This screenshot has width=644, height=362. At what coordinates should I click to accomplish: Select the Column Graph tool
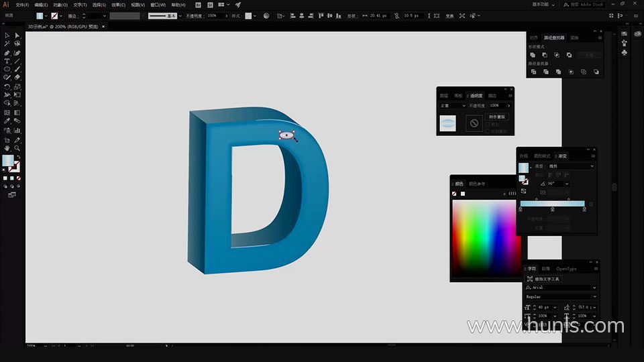click(x=17, y=131)
